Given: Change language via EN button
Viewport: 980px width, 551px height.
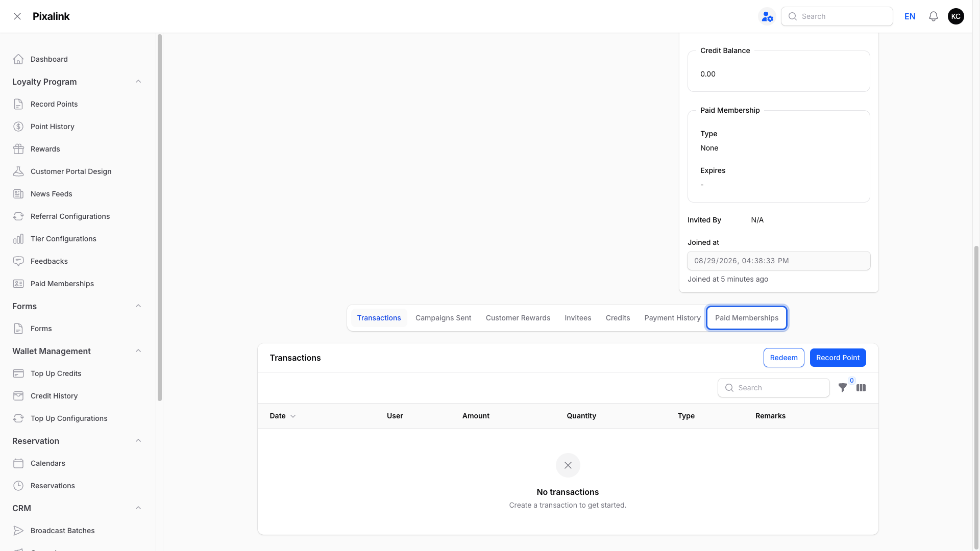Looking at the screenshot, I should (910, 16).
